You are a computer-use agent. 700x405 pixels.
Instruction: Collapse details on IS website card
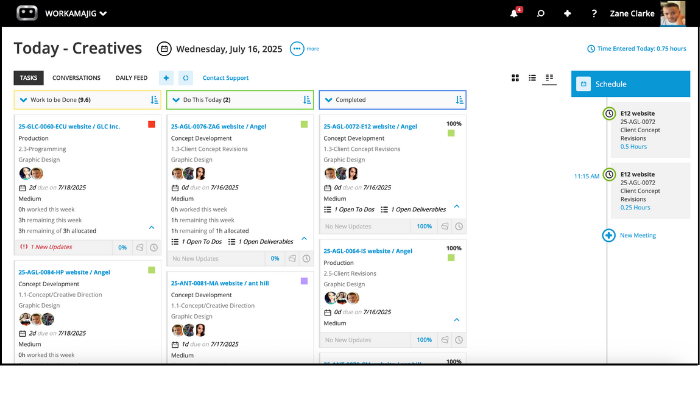pos(457,320)
